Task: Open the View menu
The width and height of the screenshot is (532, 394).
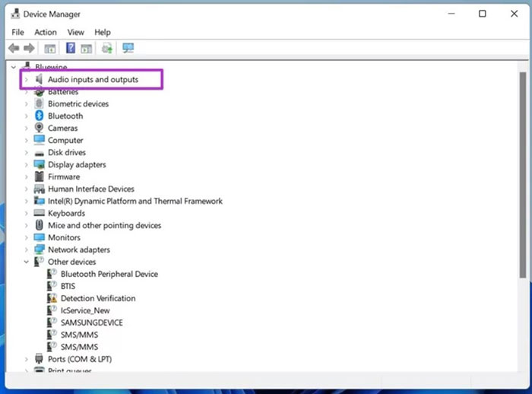Action: tap(75, 32)
